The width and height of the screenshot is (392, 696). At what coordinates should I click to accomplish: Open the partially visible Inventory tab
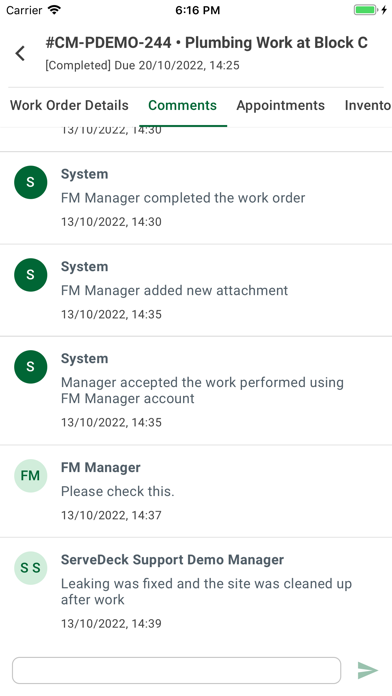pyautogui.click(x=368, y=105)
